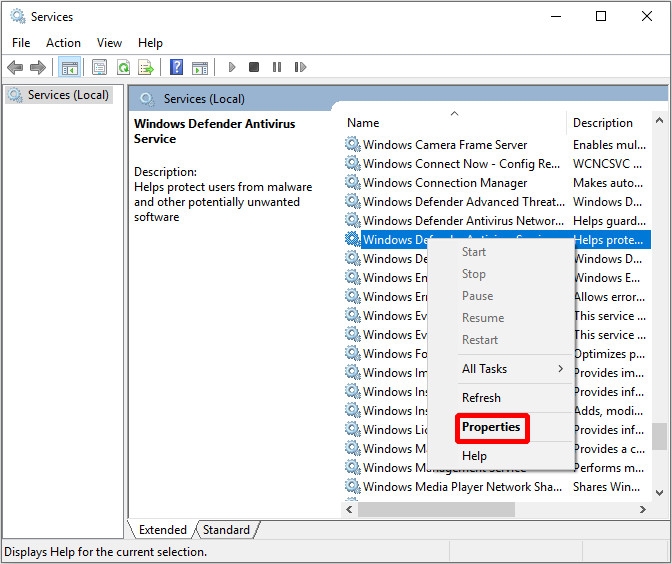Click 'Enables mul...' description cell
672x564 pixels.
click(609, 145)
